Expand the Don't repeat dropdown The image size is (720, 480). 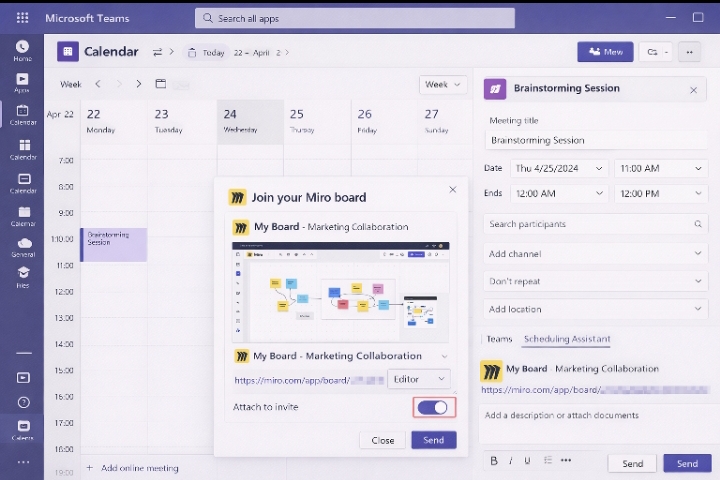coord(596,281)
